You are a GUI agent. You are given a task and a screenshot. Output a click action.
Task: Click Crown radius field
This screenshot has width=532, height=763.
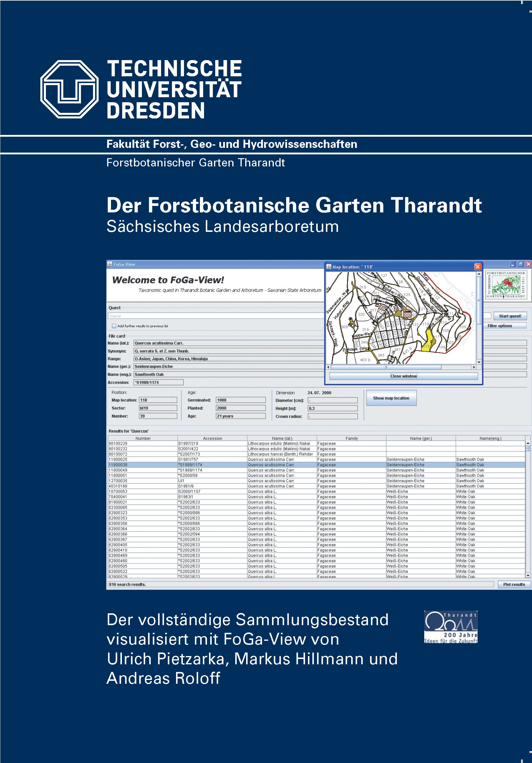(333, 416)
